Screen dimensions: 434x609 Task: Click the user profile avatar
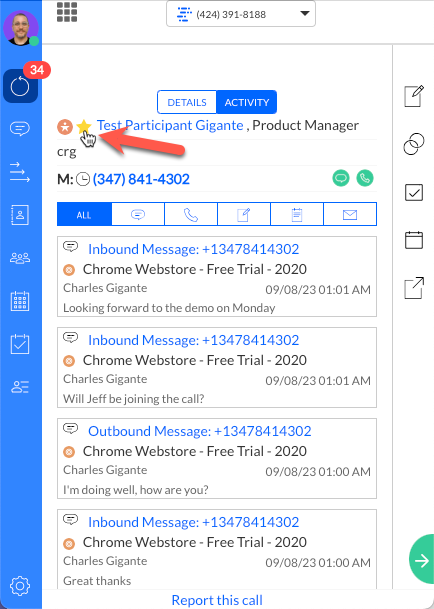(x=21, y=28)
